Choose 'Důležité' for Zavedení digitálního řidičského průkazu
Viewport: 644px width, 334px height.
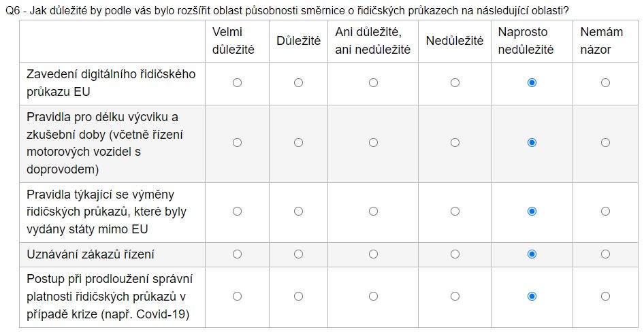tap(298, 82)
